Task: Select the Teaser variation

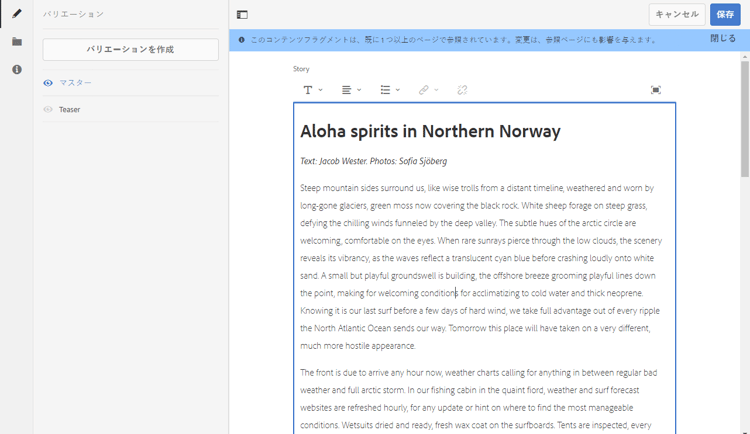Action: 69,110
